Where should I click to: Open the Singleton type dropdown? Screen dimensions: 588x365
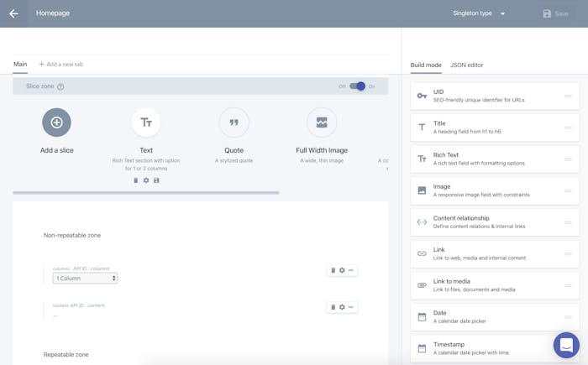pos(479,13)
